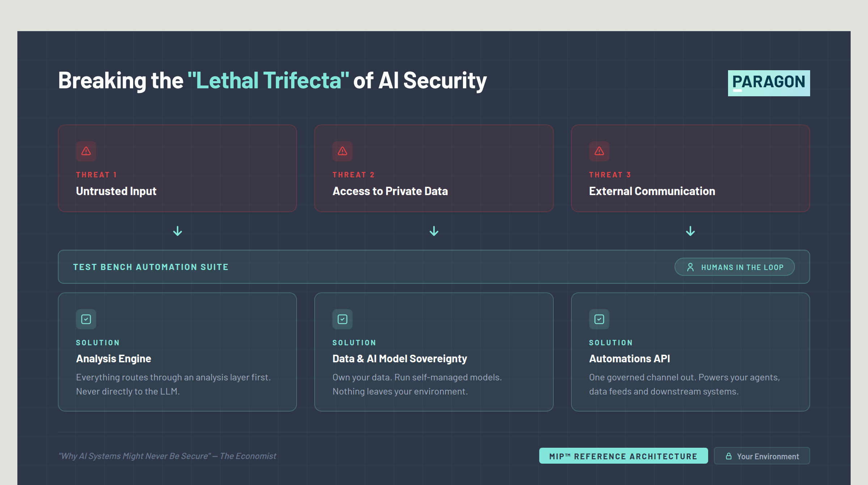The height and width of the screenshot is (485, 868).
Task: Click the lock icon next to Your Environment
Action: click(729, 456)
